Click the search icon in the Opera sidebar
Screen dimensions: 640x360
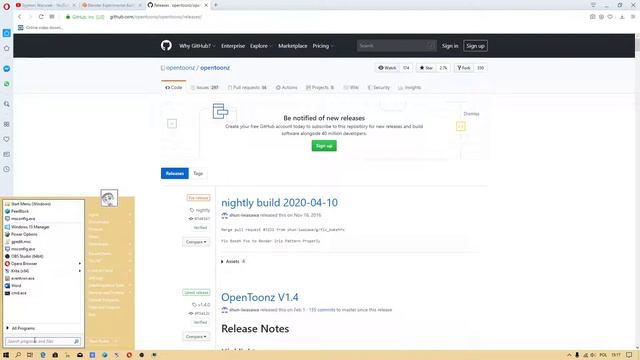[x=7, y=104]
